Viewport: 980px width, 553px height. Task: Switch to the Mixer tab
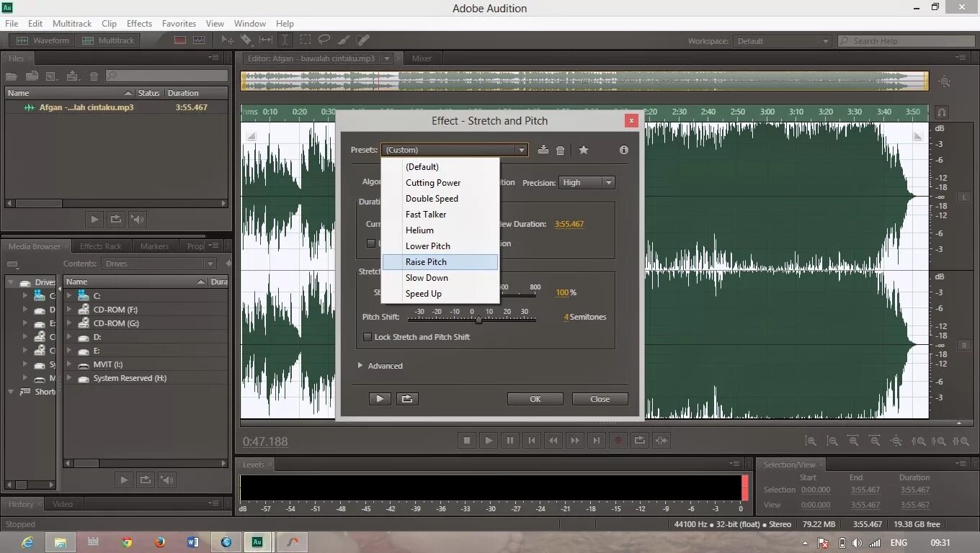(x=422, y=58)
